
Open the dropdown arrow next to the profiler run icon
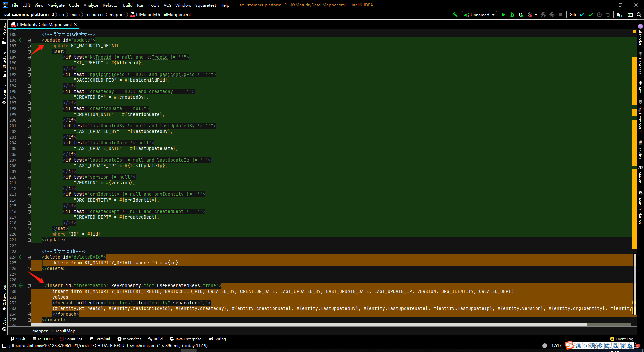pos(536,15)
